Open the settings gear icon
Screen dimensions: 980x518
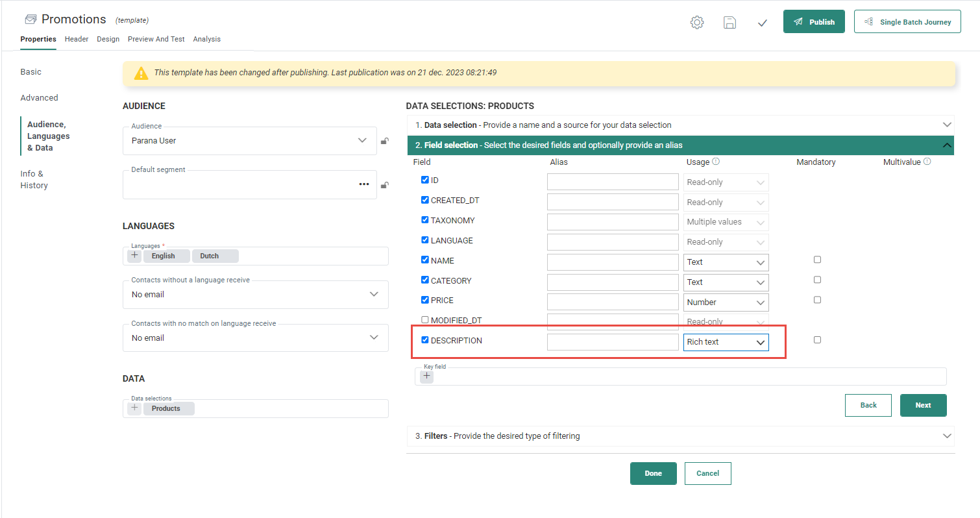click(697, 23)
